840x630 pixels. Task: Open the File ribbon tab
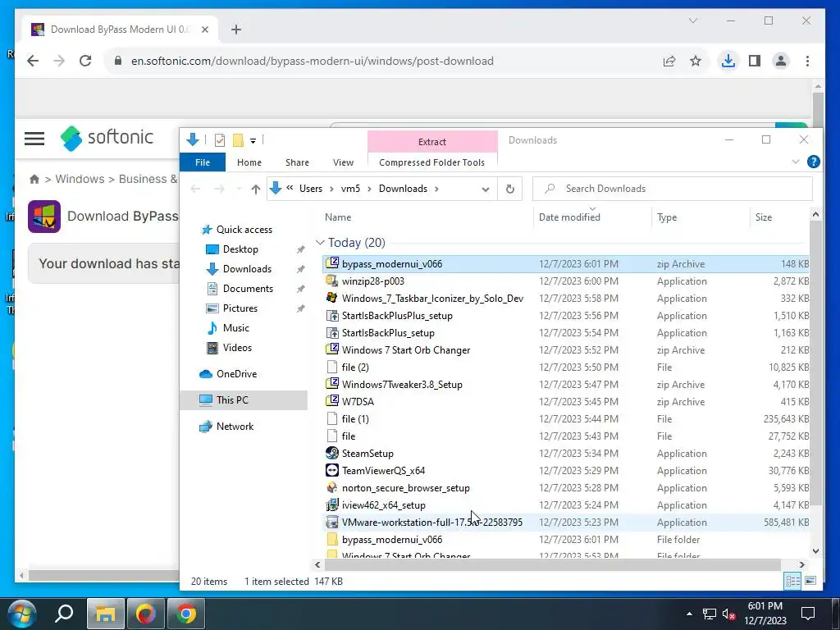point(203,162)
